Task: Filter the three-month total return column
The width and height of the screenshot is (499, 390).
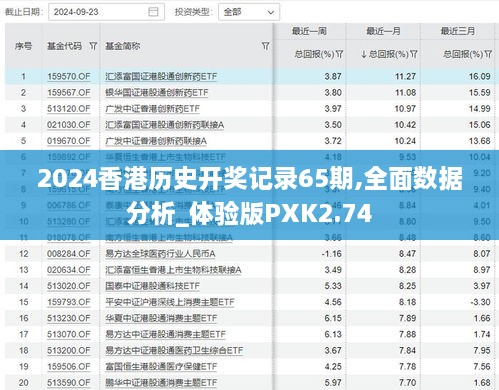Action: pos(488,54)
